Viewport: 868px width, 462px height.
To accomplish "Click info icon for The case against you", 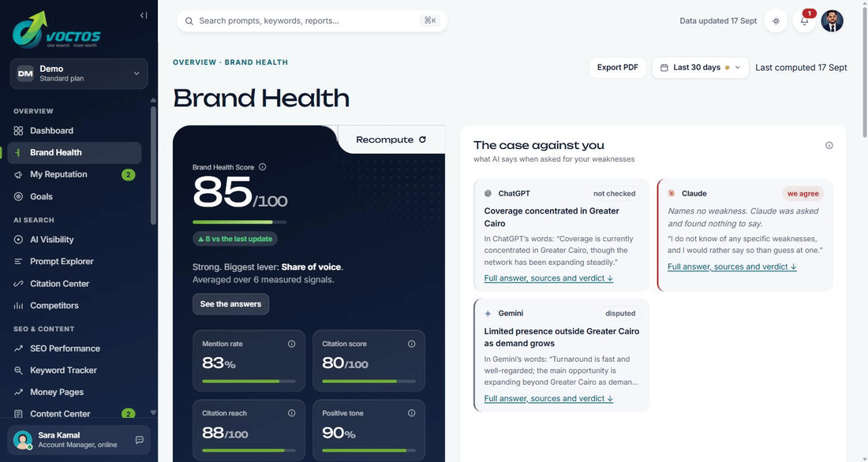I will [x=829, y=146].
